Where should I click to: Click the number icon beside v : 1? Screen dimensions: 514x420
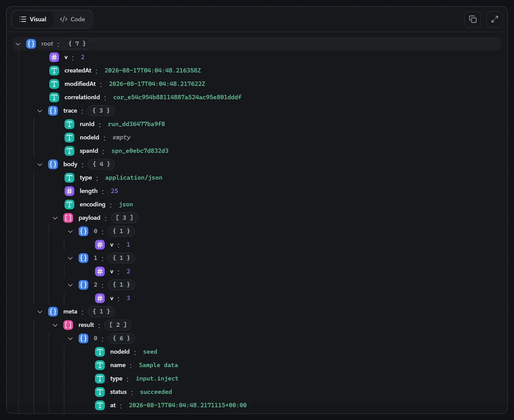point(100,245)
